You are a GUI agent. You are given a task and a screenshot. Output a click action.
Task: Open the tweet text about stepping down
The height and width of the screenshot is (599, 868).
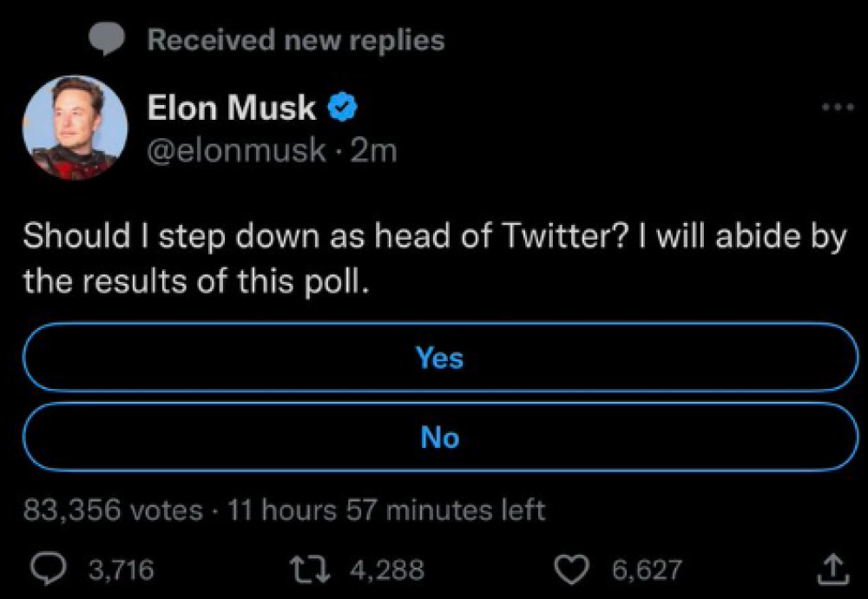coord(435,259)
